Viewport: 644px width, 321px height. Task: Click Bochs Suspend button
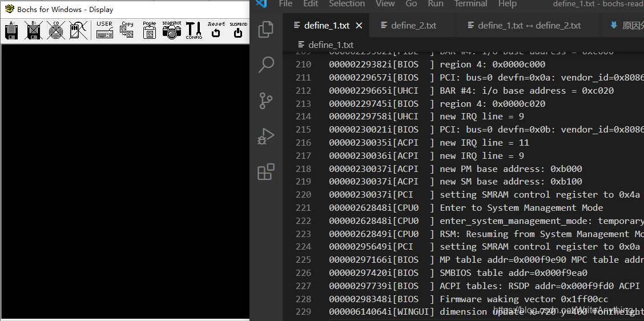(238, 30)
